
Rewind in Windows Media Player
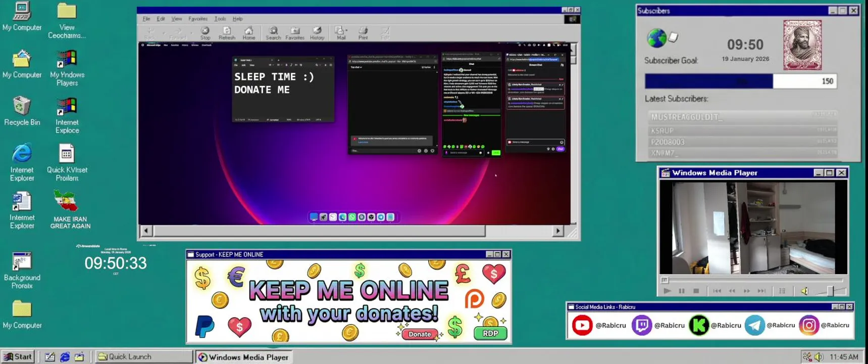click(x=732, y=291)
